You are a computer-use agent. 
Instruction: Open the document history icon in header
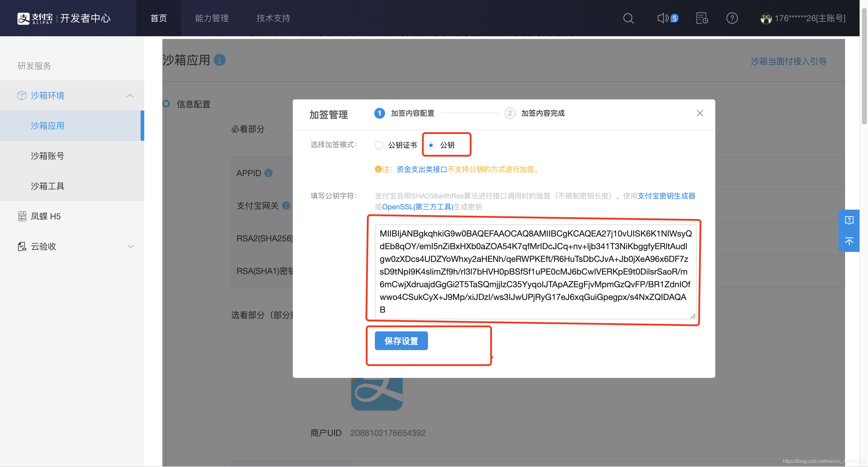(702, 18)
